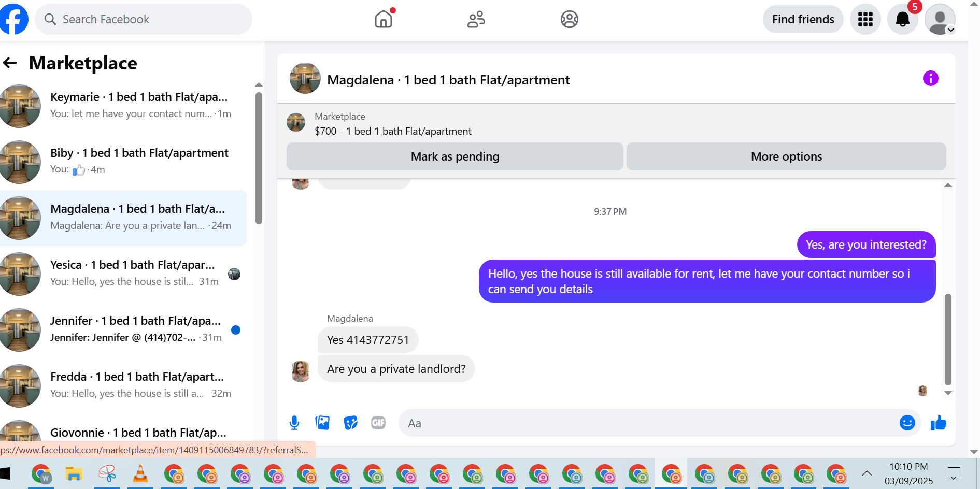Open the Groups icon in top navigation

click(569, 19)
